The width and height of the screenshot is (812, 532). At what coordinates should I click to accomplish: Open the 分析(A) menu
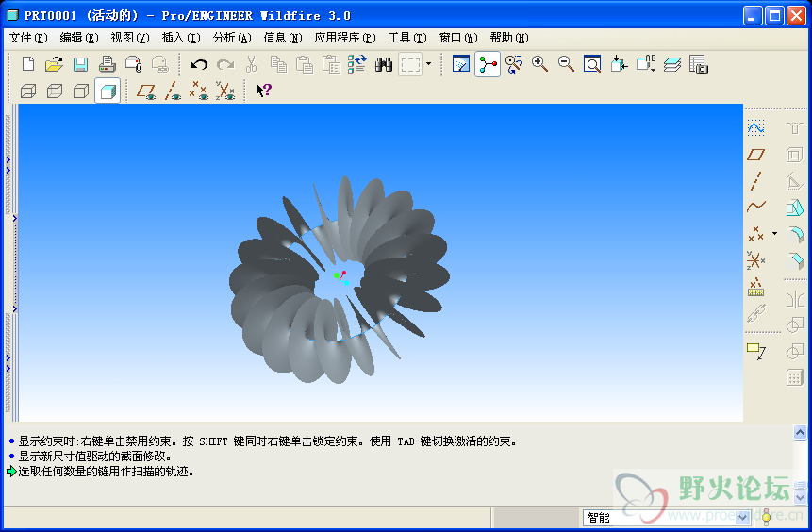pos(231,38)
